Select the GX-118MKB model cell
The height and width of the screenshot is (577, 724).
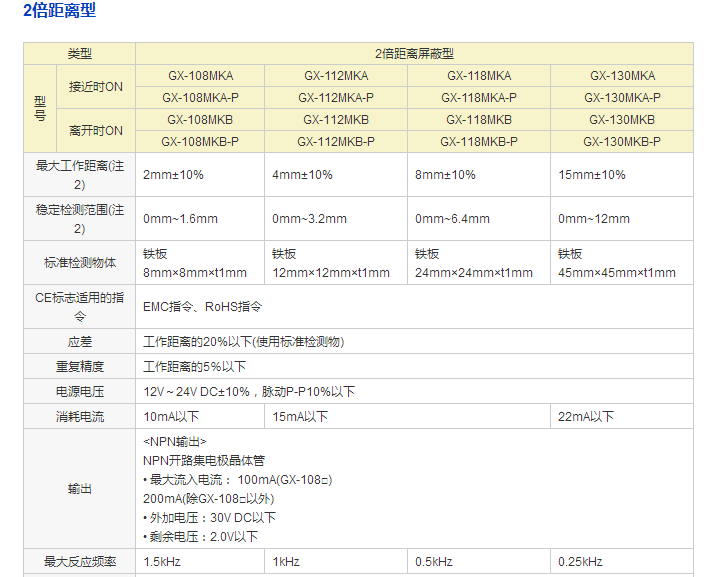(x=478, y=120)
